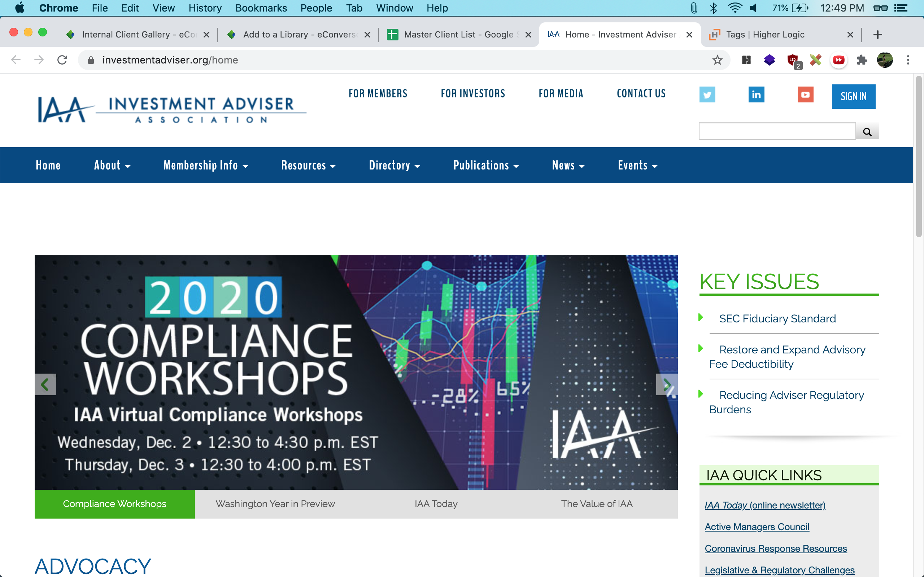Click the search magnifier button
Screen dimensions: 924x577
(x=867, y=132)
